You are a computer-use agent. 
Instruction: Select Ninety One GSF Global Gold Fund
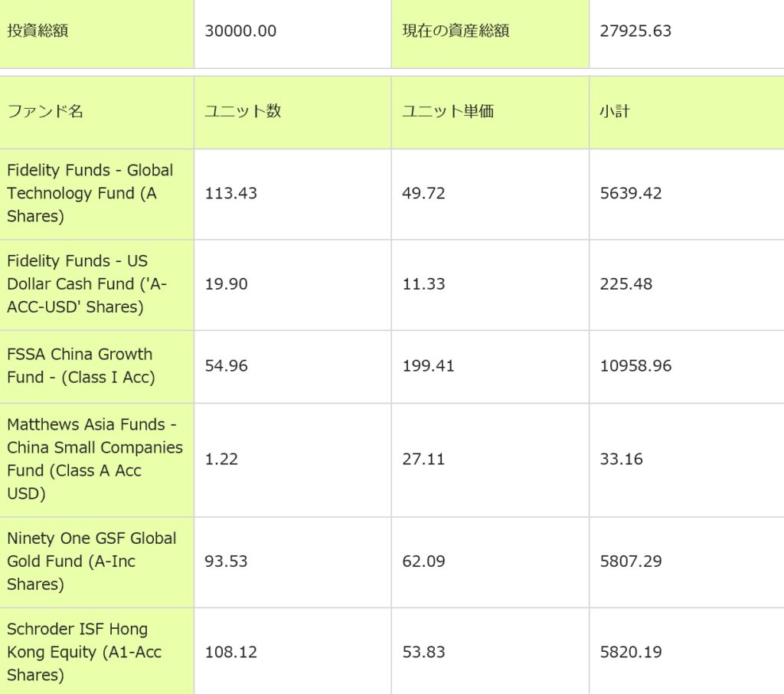(x=91, y=561)
